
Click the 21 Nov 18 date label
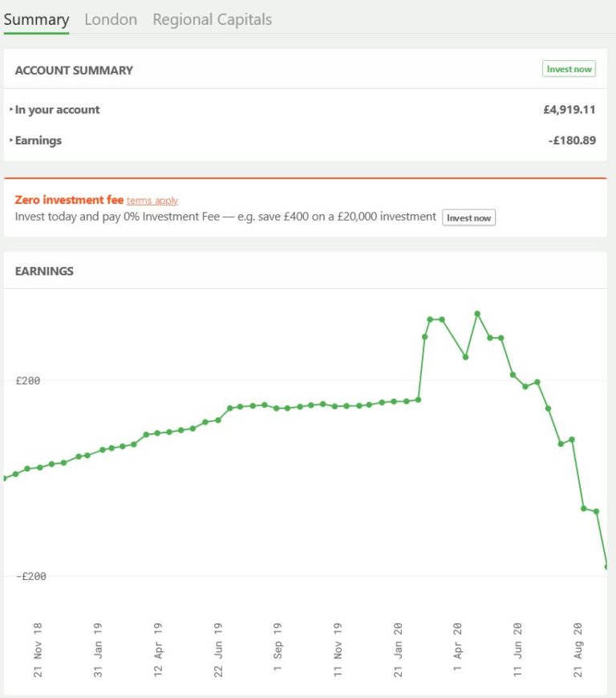tap(38, 650)
